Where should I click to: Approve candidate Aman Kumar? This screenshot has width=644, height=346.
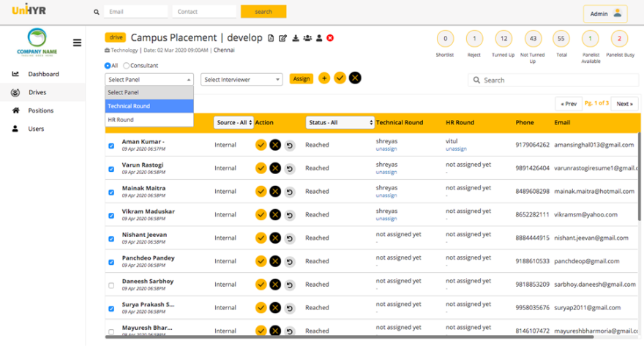click(261, 145)
